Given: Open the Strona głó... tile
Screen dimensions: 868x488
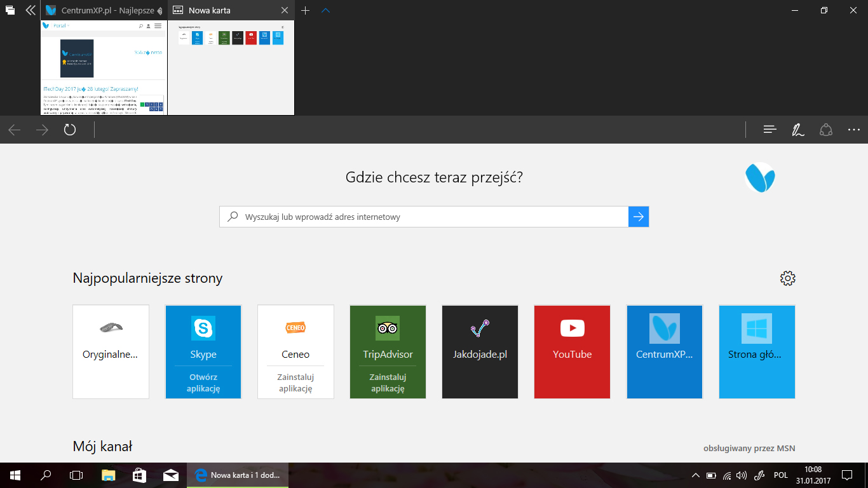Looking at the screenshot, I should [x=757, y=352].
